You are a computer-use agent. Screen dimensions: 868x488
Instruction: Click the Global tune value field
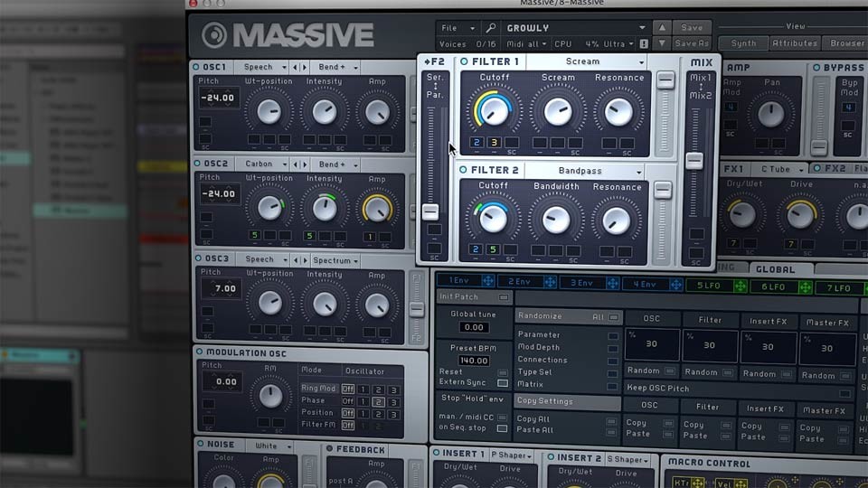474,327
